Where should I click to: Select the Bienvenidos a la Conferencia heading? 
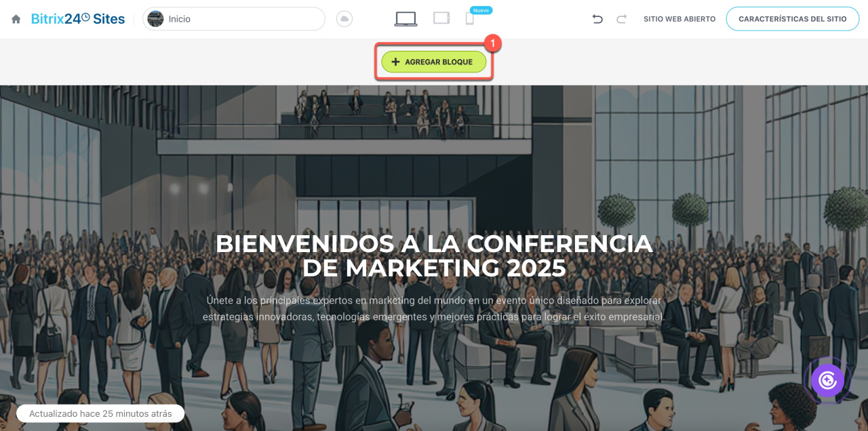(x=434, y=256)
